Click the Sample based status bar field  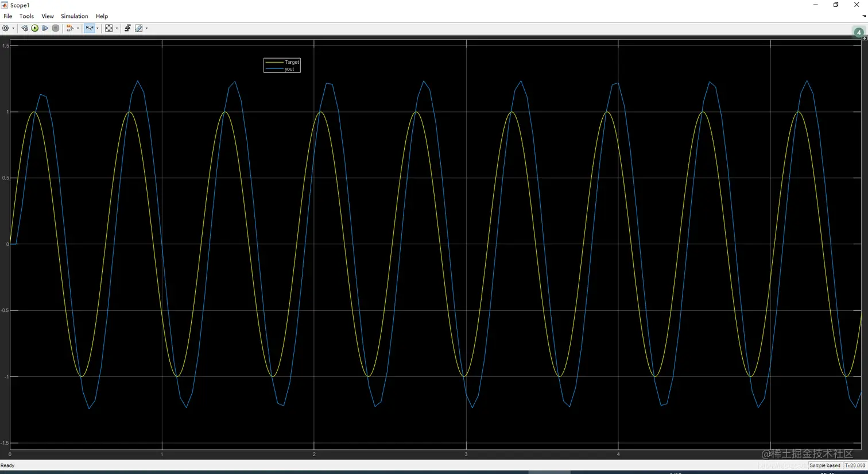tap(825, 465)
